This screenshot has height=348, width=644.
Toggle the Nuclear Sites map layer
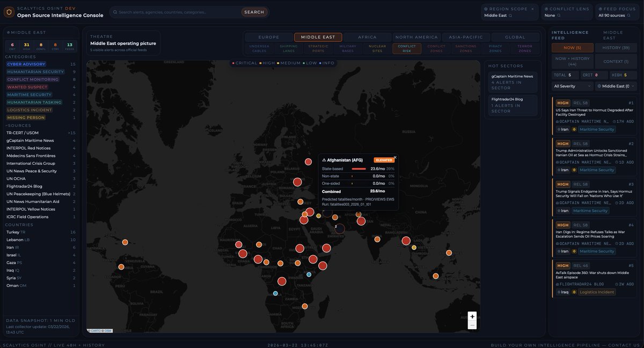[377, 48]
